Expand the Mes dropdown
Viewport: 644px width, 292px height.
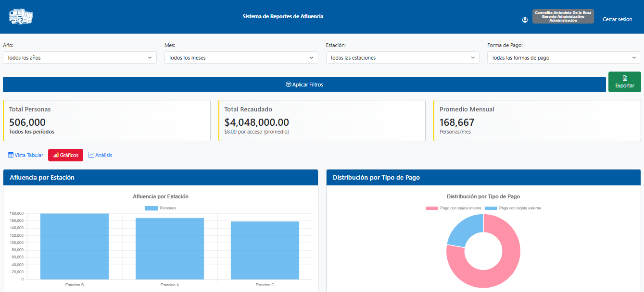click(x=241, y=58)
